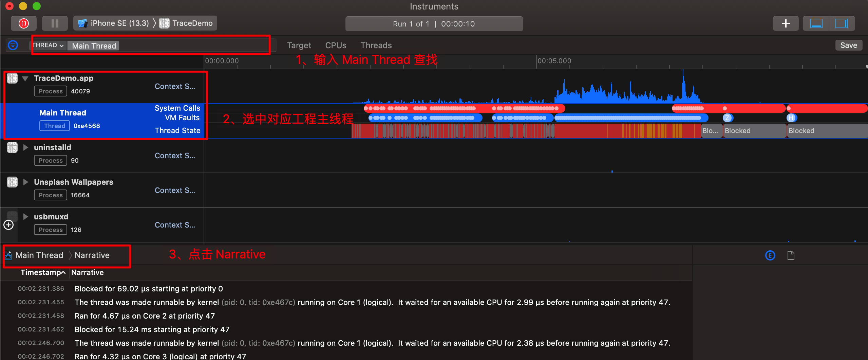Switch to the CPUs tab
Image resolution: width=868 pixels, height=360 pixels.
click(x=336, y=45)
